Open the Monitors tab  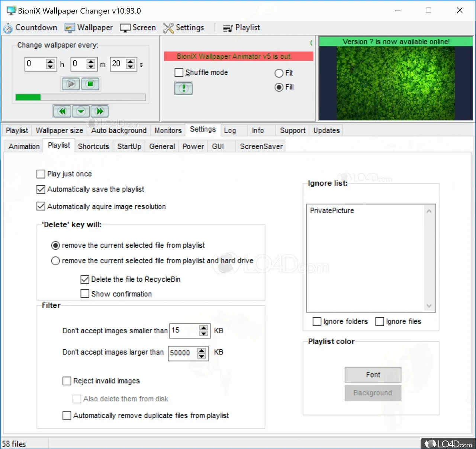click(168, 131)
